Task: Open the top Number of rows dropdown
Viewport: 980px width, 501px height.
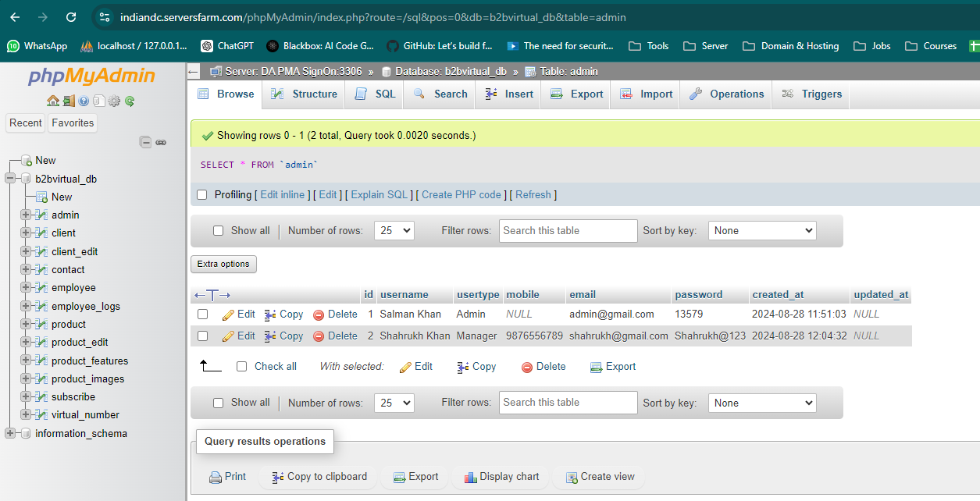Action: [394, 230]
